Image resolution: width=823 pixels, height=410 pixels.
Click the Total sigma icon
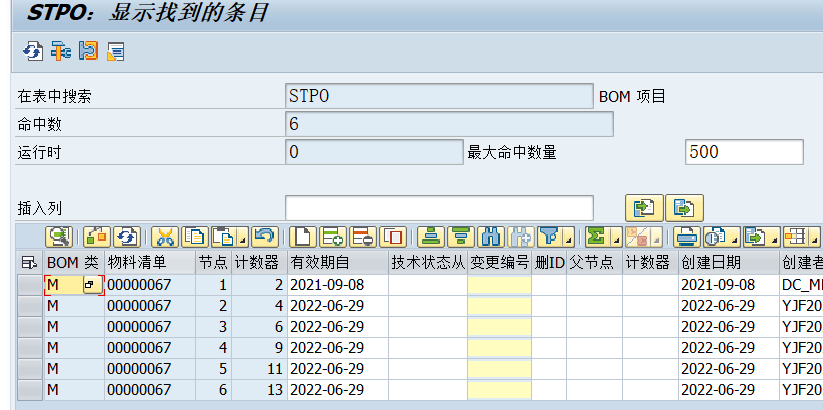tap(598, 237)
